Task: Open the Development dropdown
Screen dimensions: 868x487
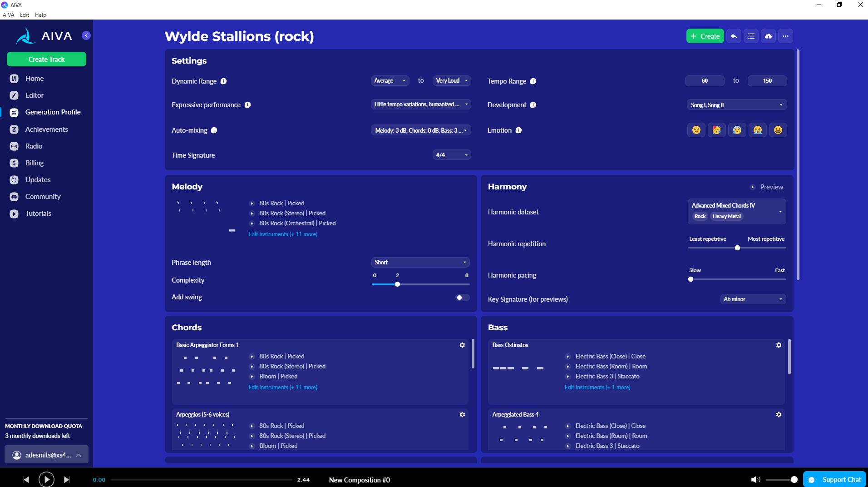Action: [736, 105]
